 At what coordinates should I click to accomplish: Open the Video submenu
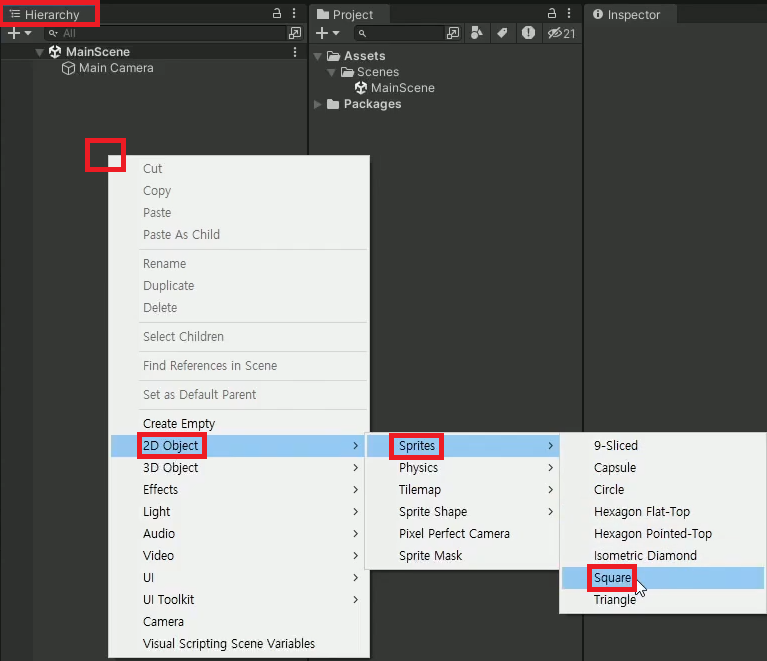[x=238, y=556]
